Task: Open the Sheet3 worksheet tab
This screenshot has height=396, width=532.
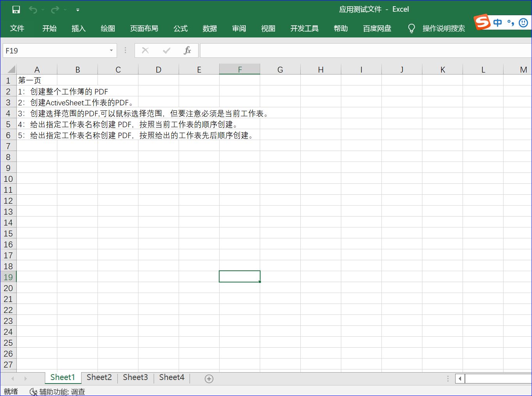Action: tap(135, 377)
